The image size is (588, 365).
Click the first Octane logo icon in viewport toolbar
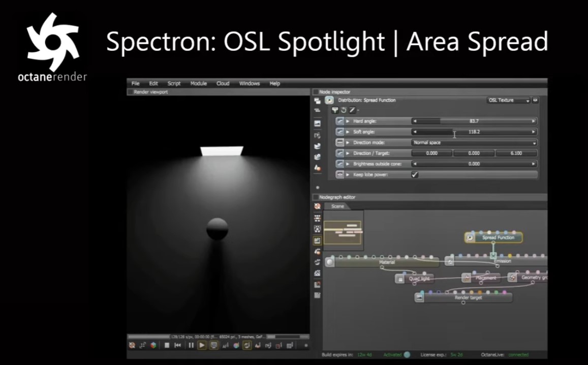pyautogui.click(x=132, y=345)
